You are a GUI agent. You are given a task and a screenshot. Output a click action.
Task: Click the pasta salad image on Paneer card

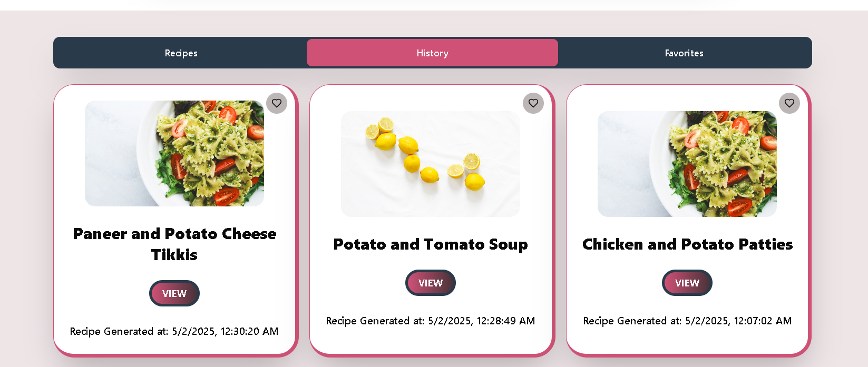click(174, 153)
